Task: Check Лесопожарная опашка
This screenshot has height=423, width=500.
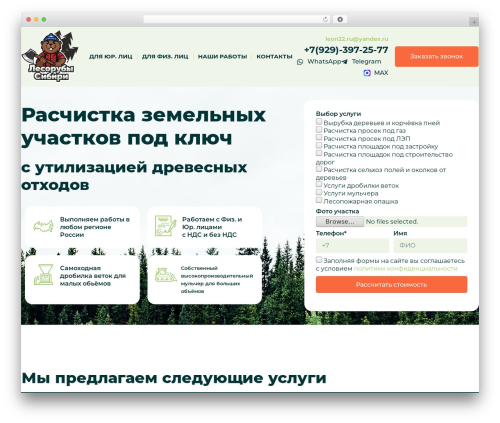Action: (319, 200)
